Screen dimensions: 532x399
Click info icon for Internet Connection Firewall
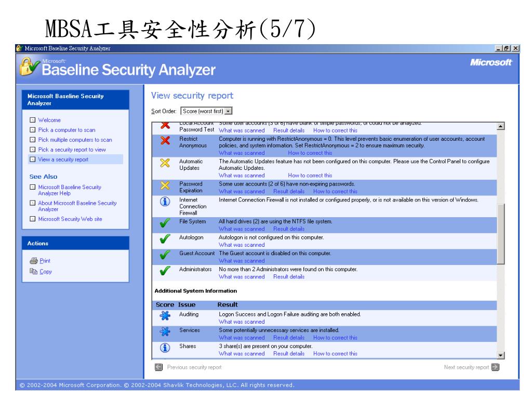pyautogui.click(x=165, y=202)
